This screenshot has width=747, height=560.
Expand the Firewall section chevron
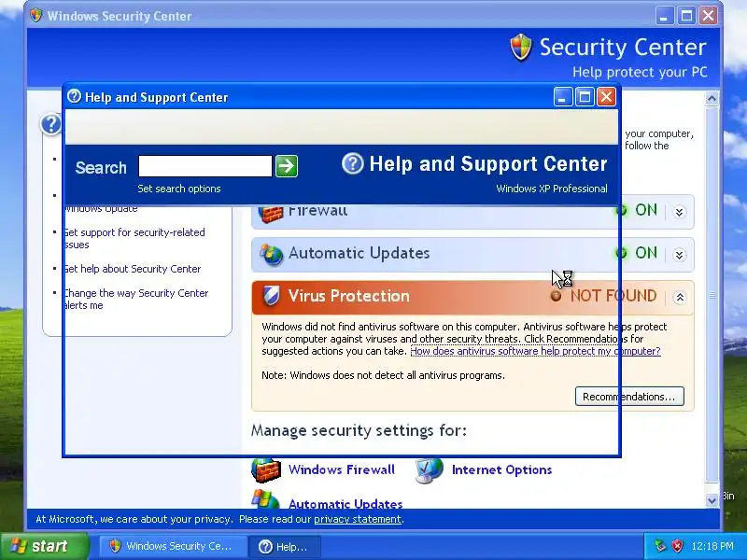680,212
